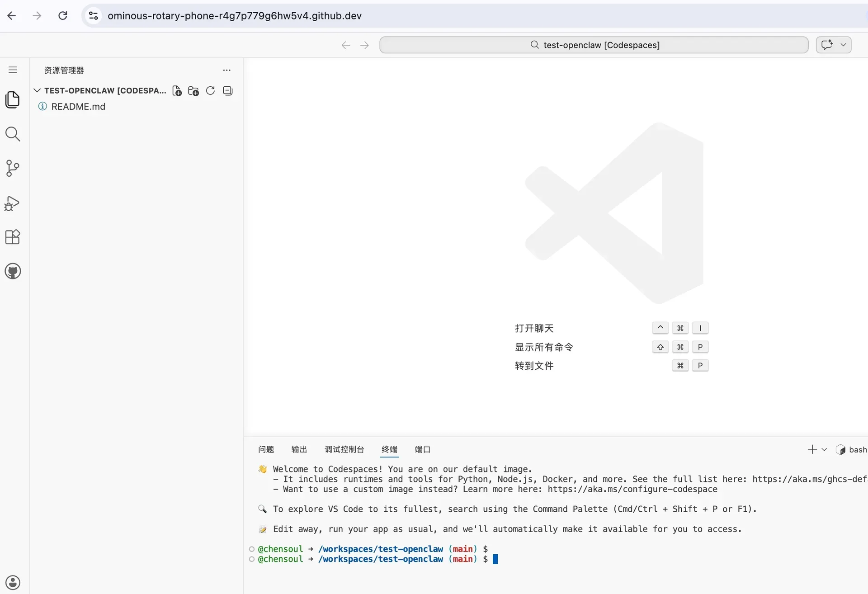Create a new file in the Explorer

177,90
